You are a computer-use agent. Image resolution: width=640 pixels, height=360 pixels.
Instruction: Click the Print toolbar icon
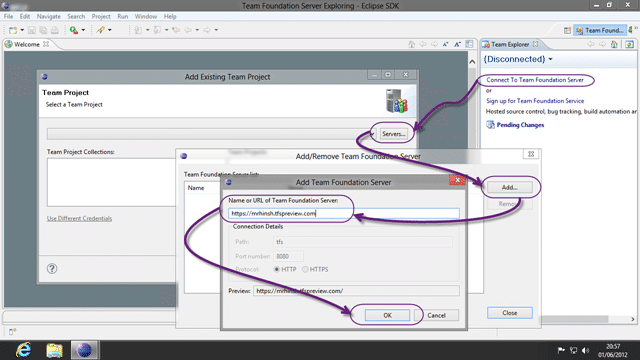tap(55, 30)
